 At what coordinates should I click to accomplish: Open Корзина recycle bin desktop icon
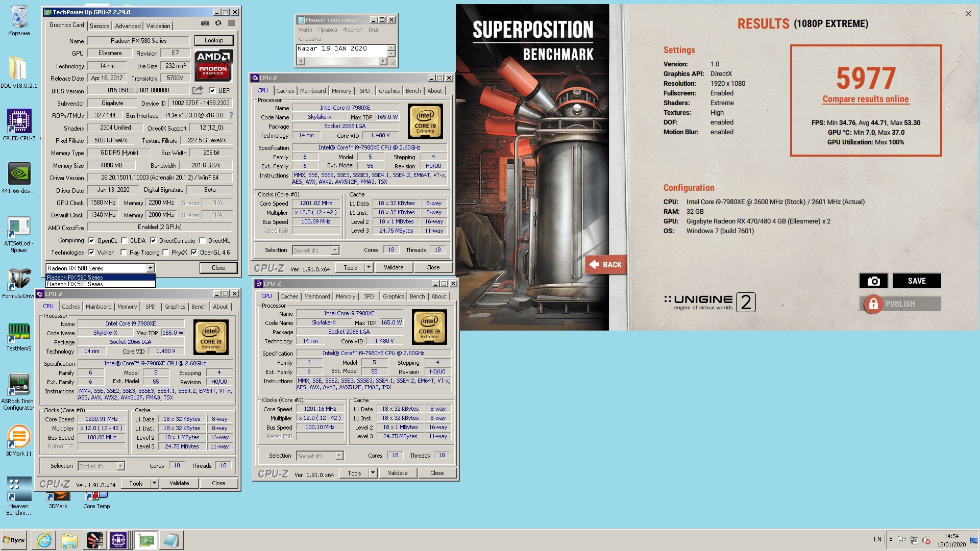coord(19,21)
